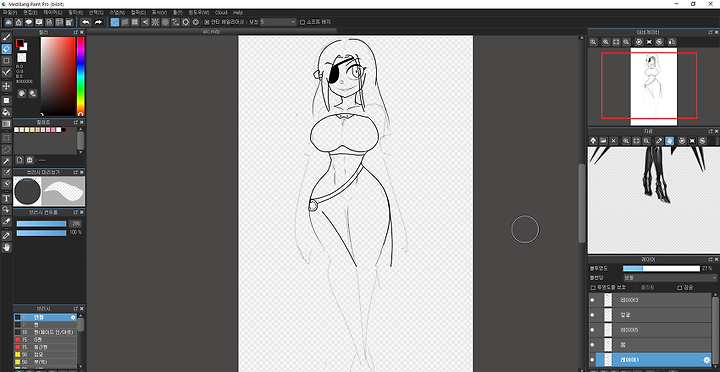Image resolution: width=720 pixels, height=372 pixels.
Task: Pick eyedropper icon in the reference panel
Action: pyautogui.click(x=659, y=141)
